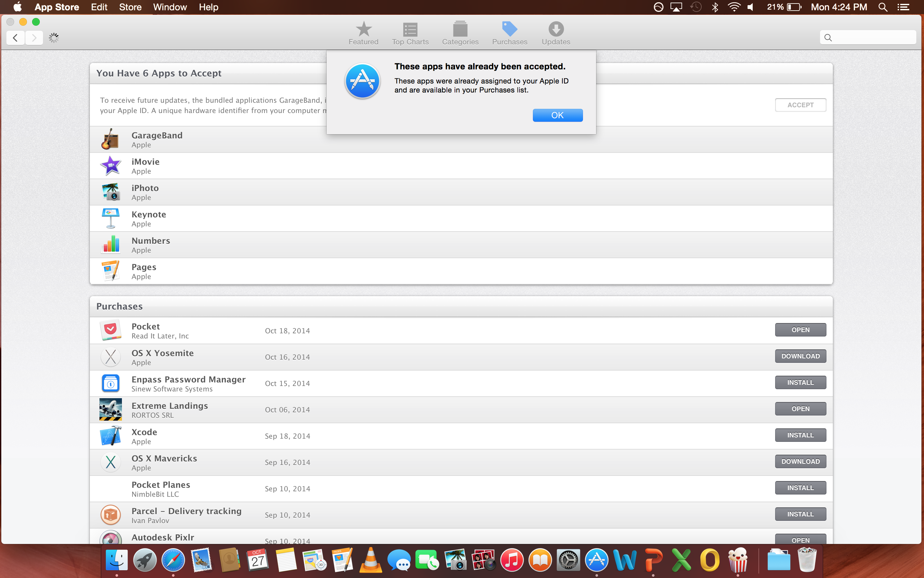Open iBooks from the Dock
This screenshot has height=578, width=924.
[540, 560]
